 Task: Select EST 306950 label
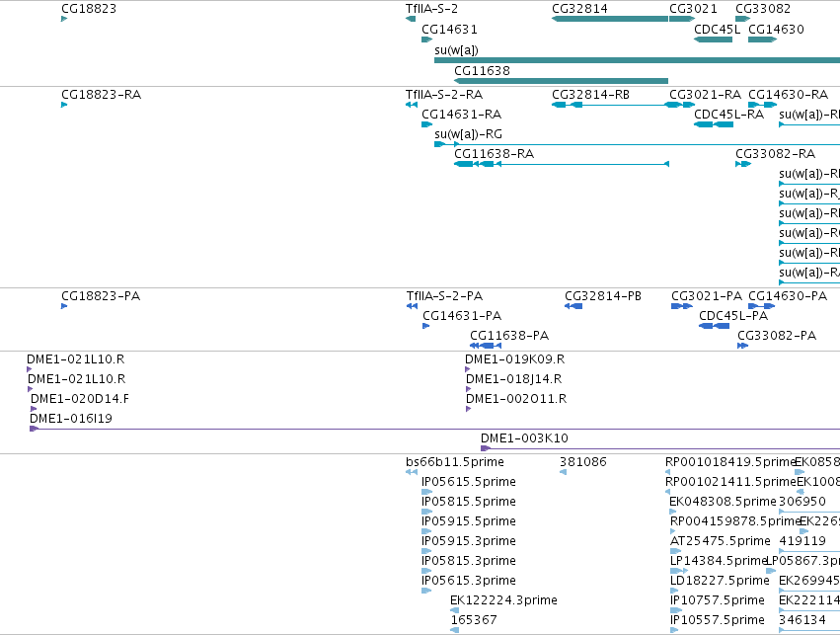click(x=802, y=502)
